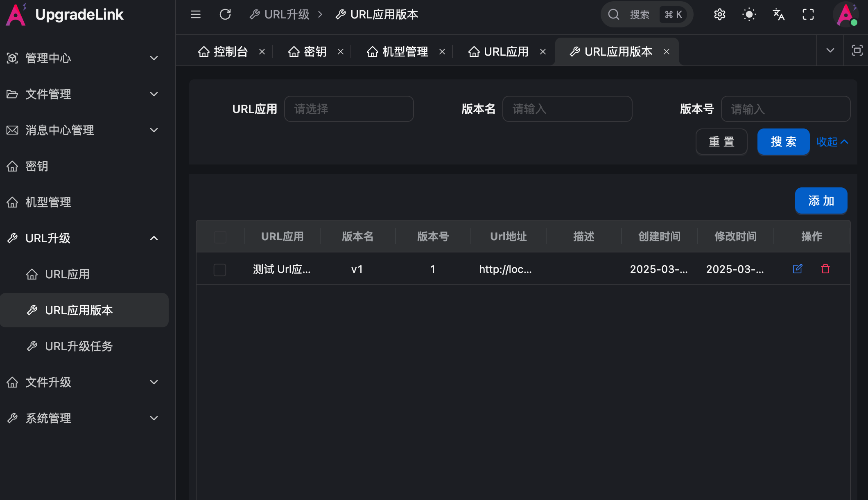868x500 pixels.
Task: Click URL应用版本 in the breadcrumb
Action: 377,15
